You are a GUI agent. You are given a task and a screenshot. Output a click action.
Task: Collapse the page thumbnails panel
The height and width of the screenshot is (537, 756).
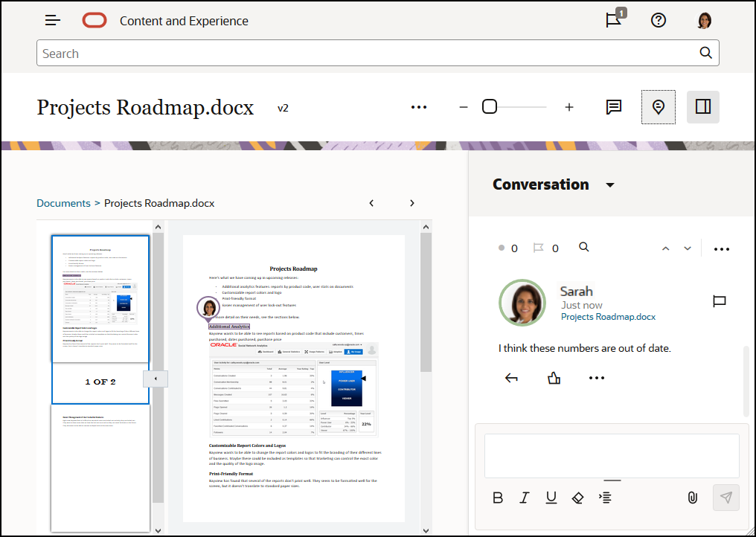(156, 379)
